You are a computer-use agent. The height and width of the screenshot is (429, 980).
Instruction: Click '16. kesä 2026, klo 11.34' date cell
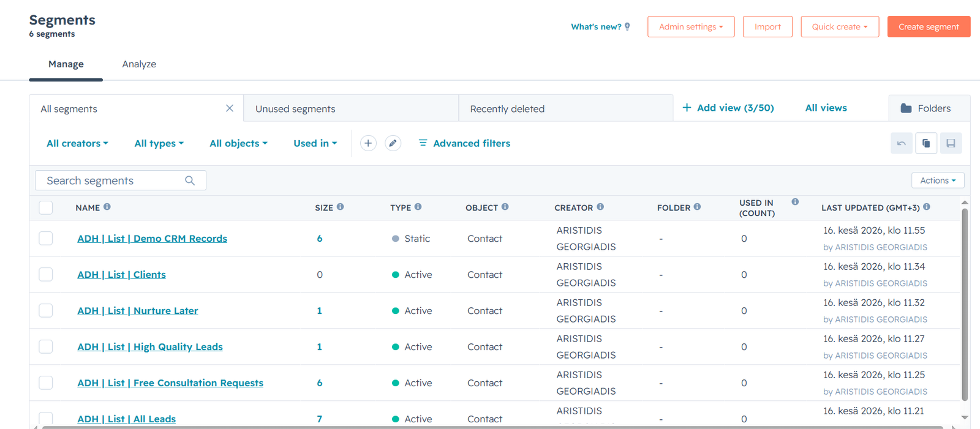(874, 266)
